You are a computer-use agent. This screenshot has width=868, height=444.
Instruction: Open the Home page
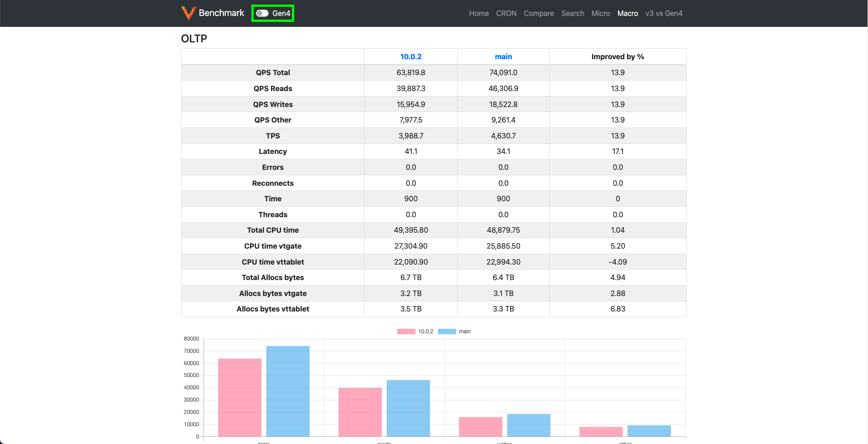(x=479, y=13)
